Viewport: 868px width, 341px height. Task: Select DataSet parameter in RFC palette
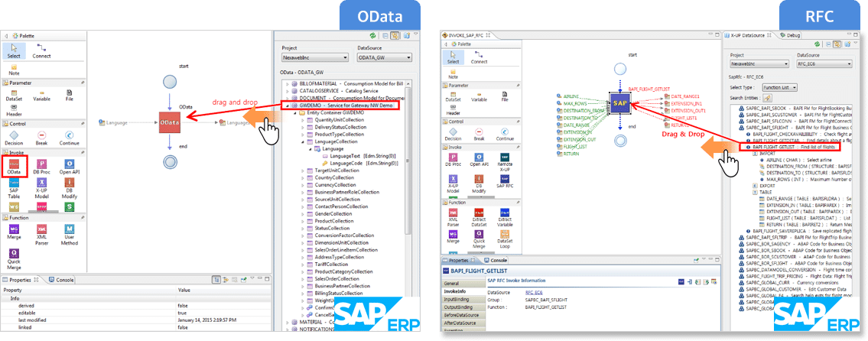pos(453,96)
